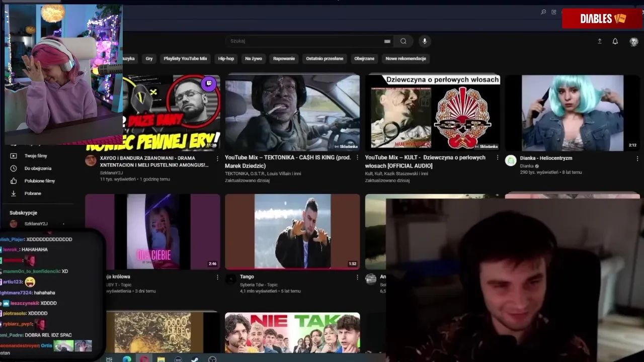Open File Explorer from the taskbar
The image size is (644, 362).
pyautogui.click(x=161, y=359)
